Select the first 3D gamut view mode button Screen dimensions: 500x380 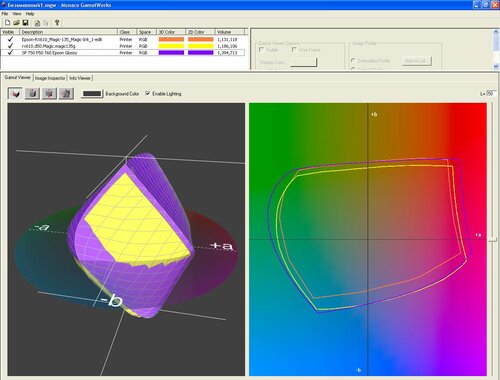pyautogui.click(x=15, y=94)
